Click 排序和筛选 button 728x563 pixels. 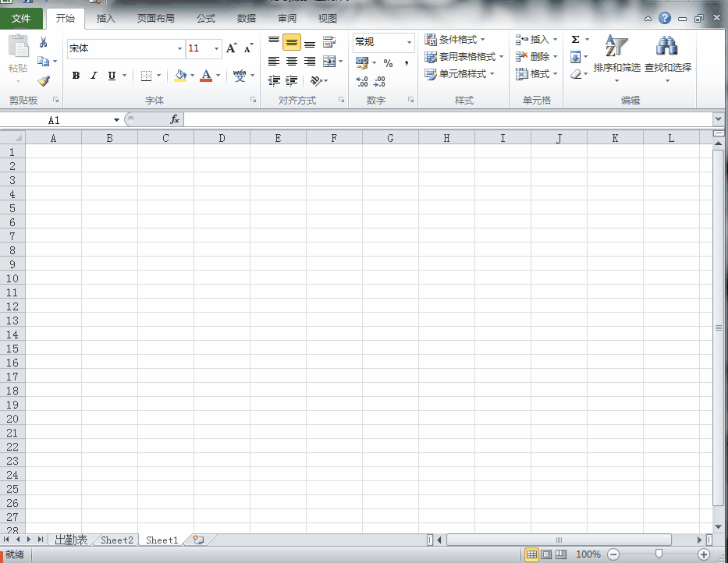[616, 58]
